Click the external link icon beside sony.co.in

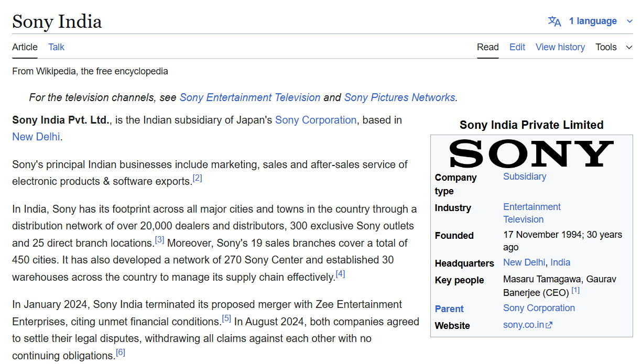tap(549, 325)
